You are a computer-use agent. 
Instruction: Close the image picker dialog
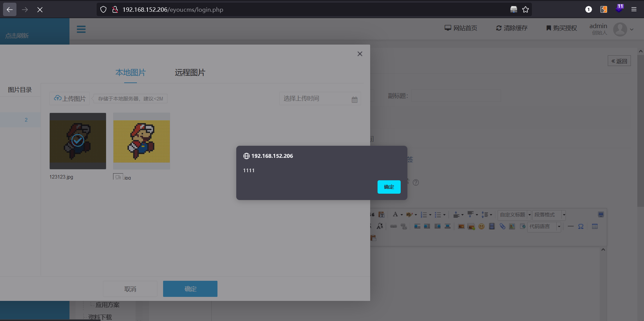click(360, 54)
